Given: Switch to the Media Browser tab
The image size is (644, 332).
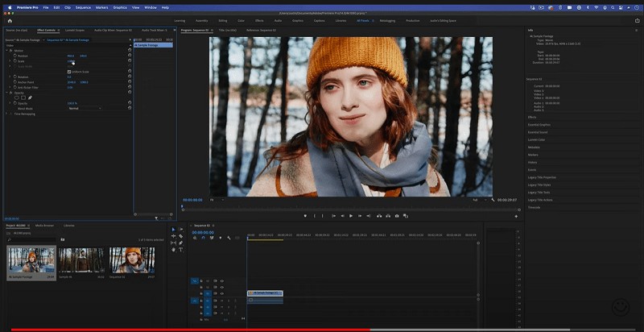Looking at the screenshot, I should point(44,226).
